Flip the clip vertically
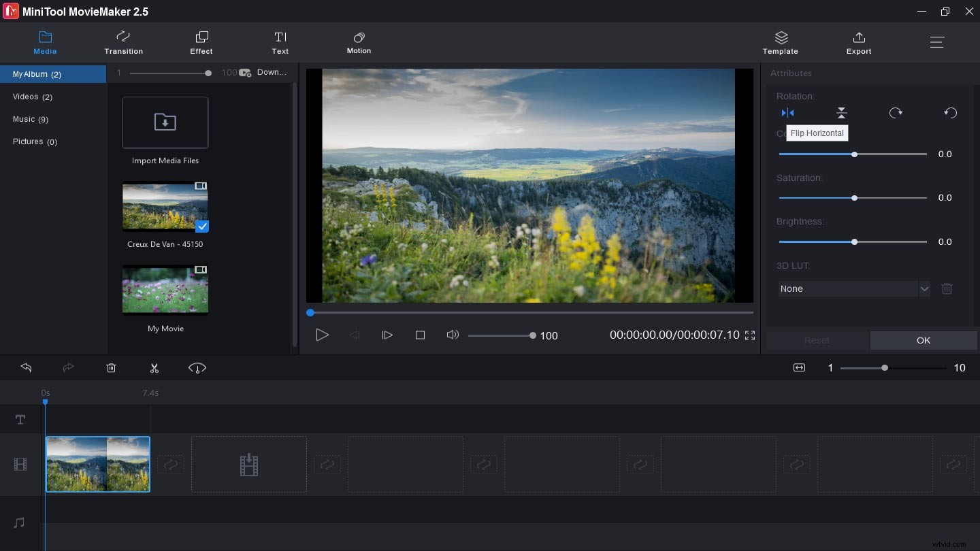The width and height of the screenshot is (980, 551). click(841, 112)
